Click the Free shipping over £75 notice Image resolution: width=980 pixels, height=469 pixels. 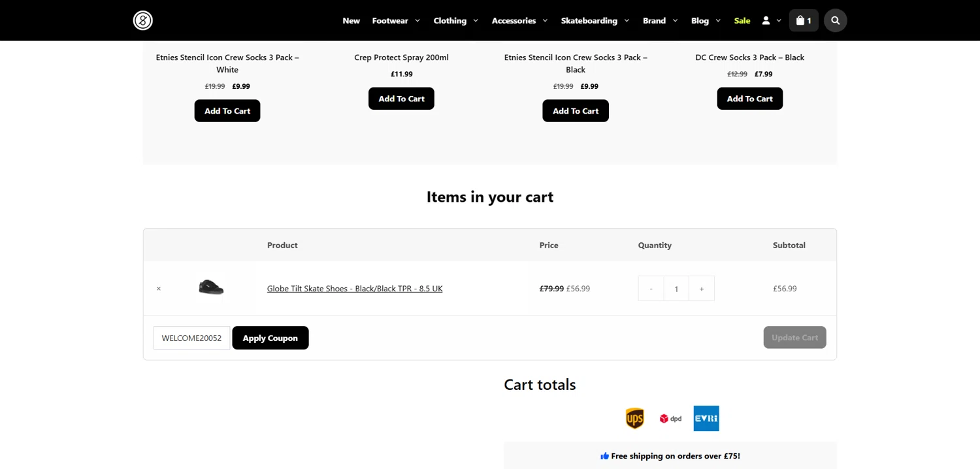click(670, 456)
